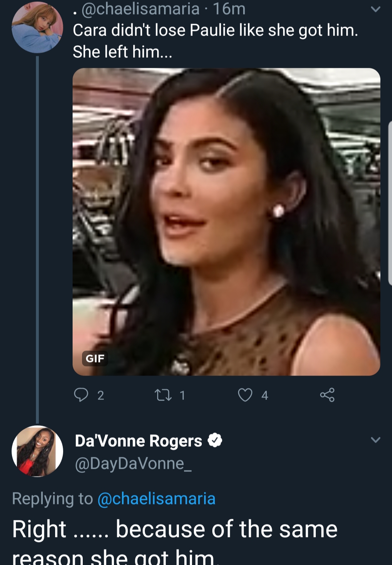The image size is (392, 565).
Task: Play the GIF image in the tweet
Action: coord(226,222)
